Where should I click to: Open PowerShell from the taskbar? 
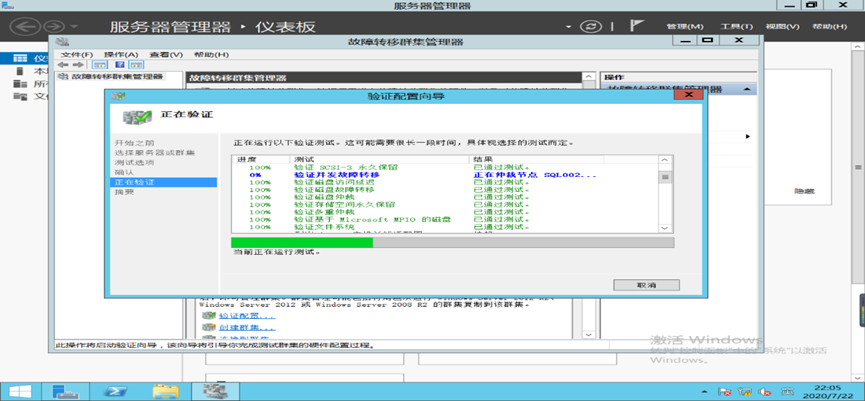(116, 391)
